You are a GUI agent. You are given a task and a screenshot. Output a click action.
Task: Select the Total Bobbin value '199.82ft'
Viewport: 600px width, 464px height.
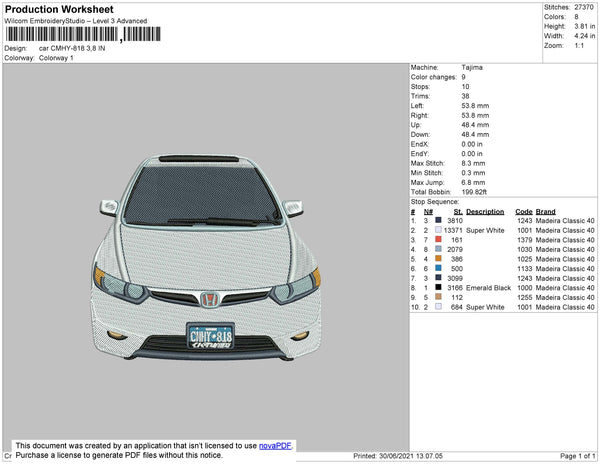point(474,192)
